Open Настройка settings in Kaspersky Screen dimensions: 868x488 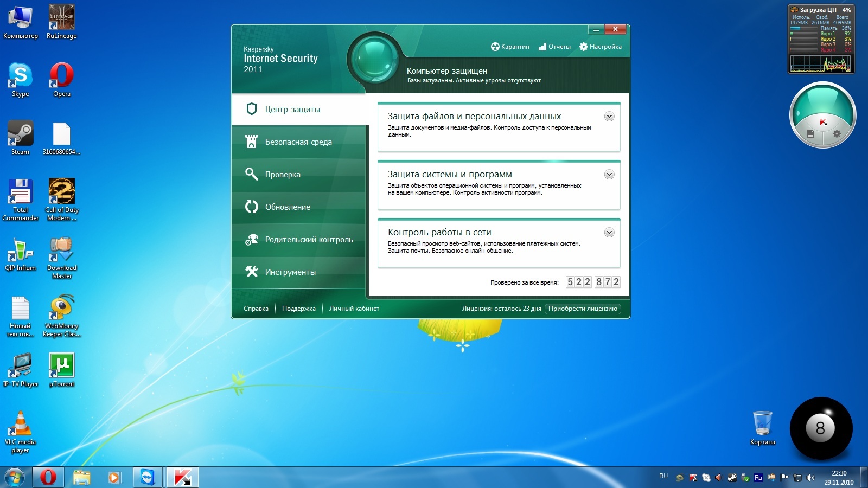pos(601,47)
